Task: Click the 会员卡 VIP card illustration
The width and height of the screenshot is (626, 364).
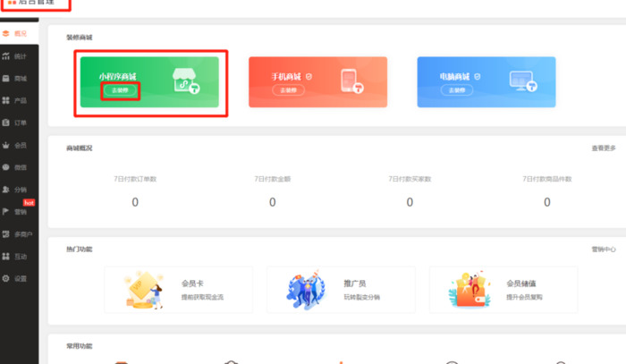Action: [144, 290]
